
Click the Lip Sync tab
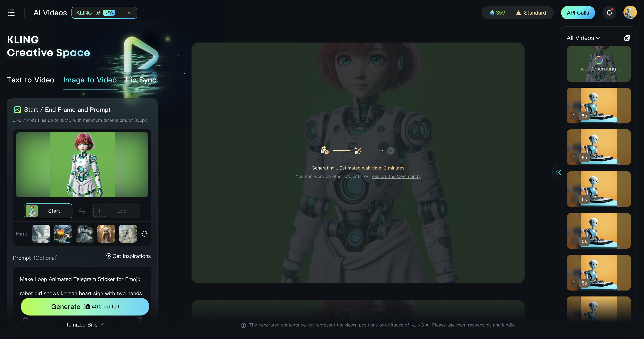tap(141, 80)
